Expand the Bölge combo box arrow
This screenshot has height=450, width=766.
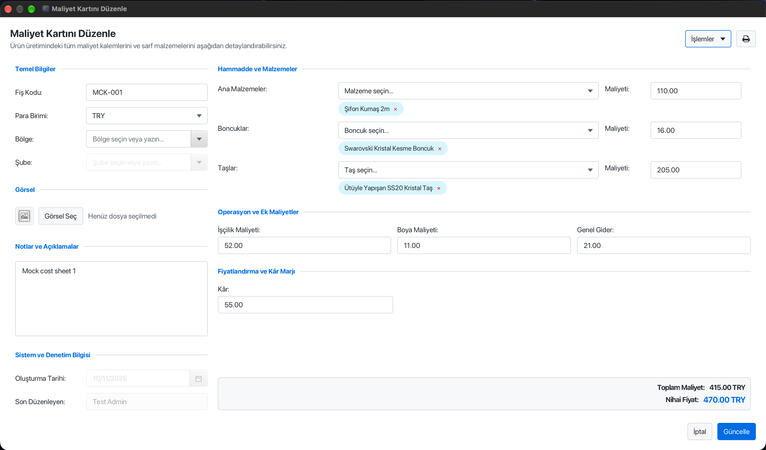click(199, 139)
